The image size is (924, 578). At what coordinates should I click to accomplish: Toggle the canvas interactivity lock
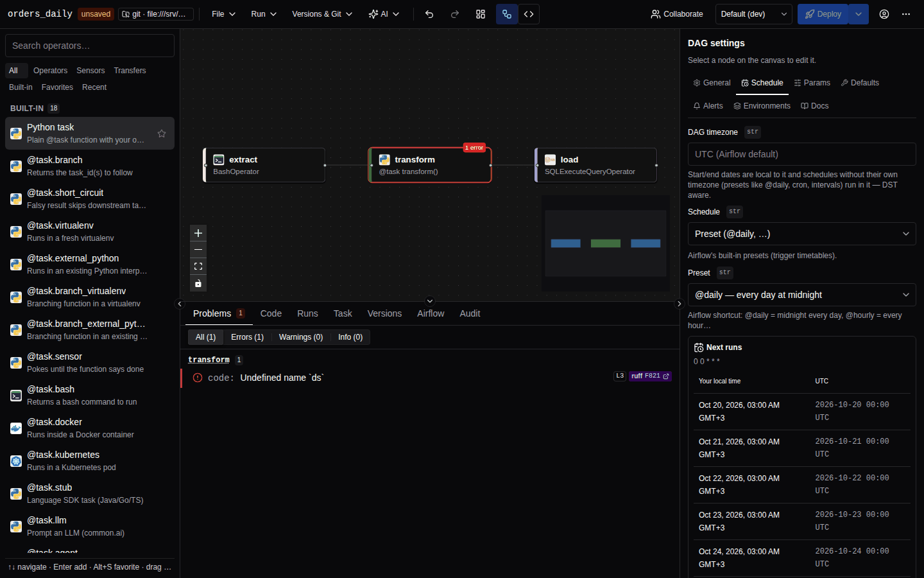(x=198, y=283)
